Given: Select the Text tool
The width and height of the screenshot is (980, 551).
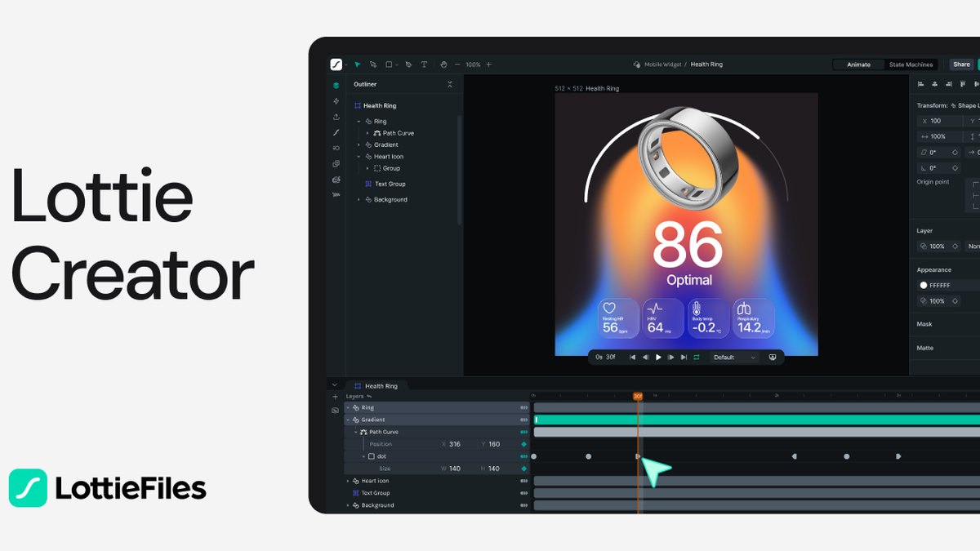Looking at the screenshot, I should tap(424, 64).
